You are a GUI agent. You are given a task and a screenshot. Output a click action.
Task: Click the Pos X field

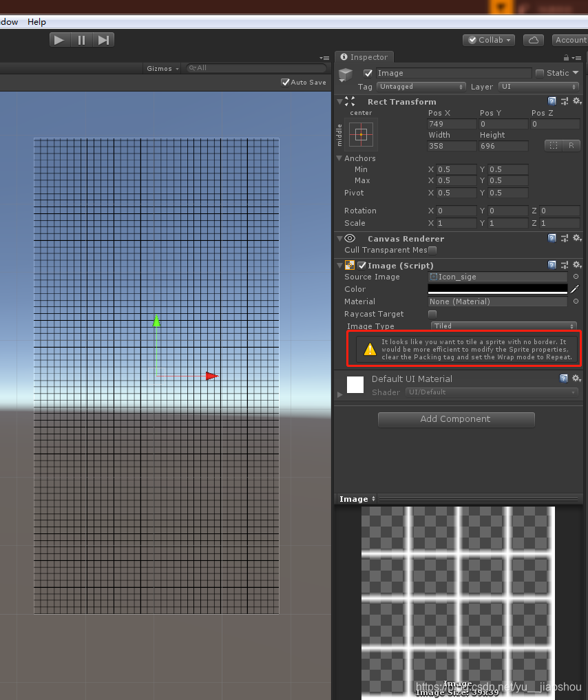[452, 124]
